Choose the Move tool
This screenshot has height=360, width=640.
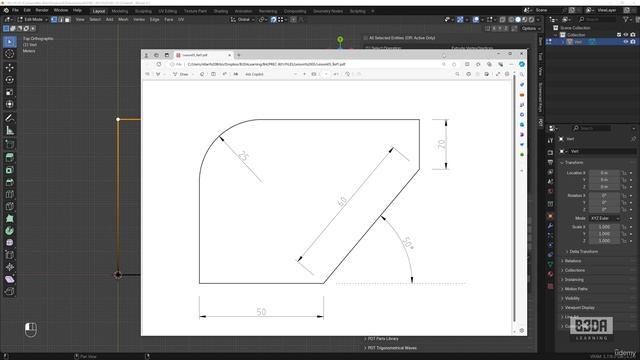[9, 68]
